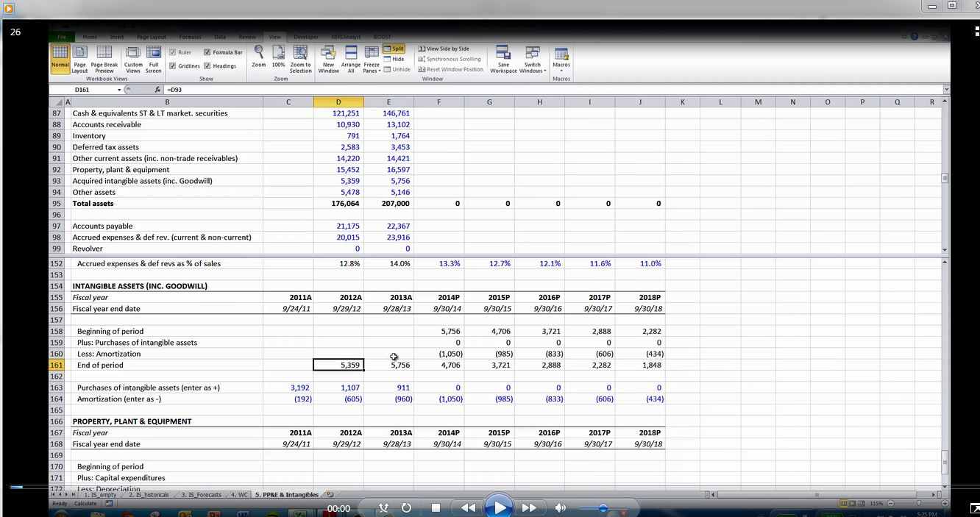The width and height of the screenshot is (980, 517).
Task: Click the 100% zoom icon
Action: 278,58
